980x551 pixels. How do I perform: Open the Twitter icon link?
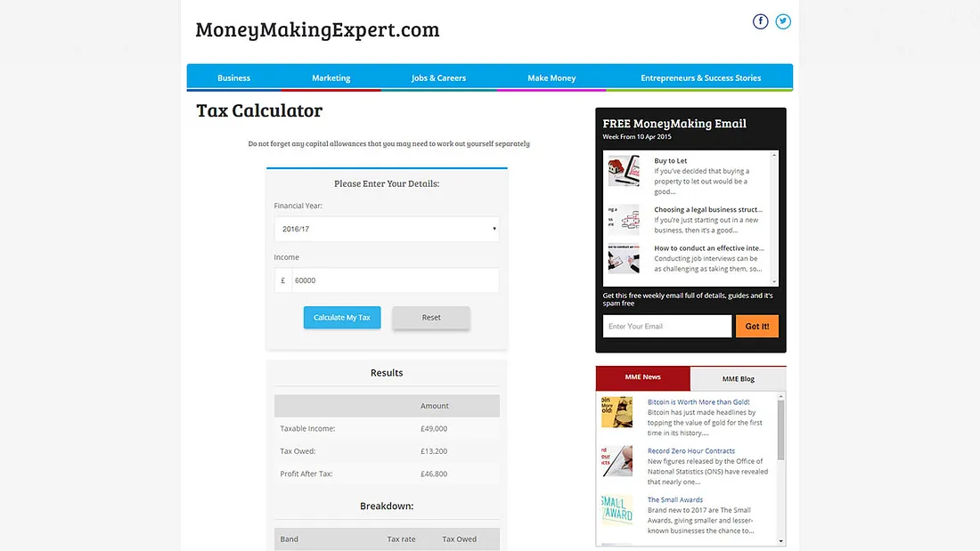783,21
